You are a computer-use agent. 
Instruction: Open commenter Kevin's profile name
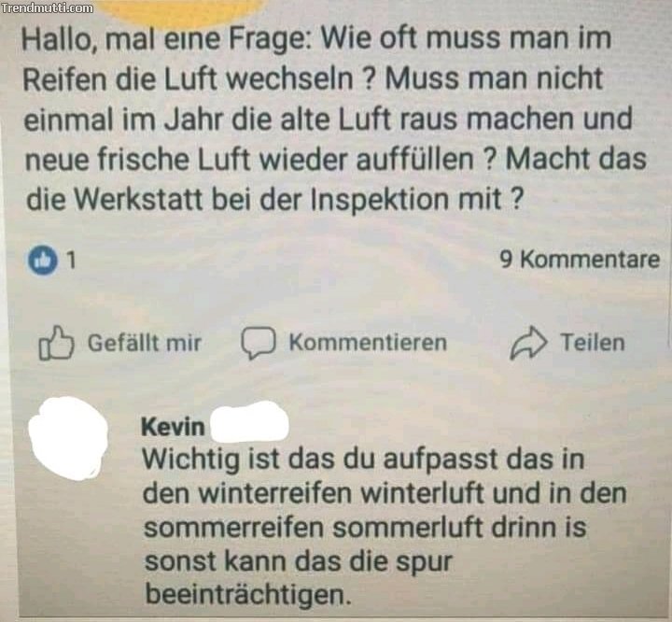click(173, 427)
